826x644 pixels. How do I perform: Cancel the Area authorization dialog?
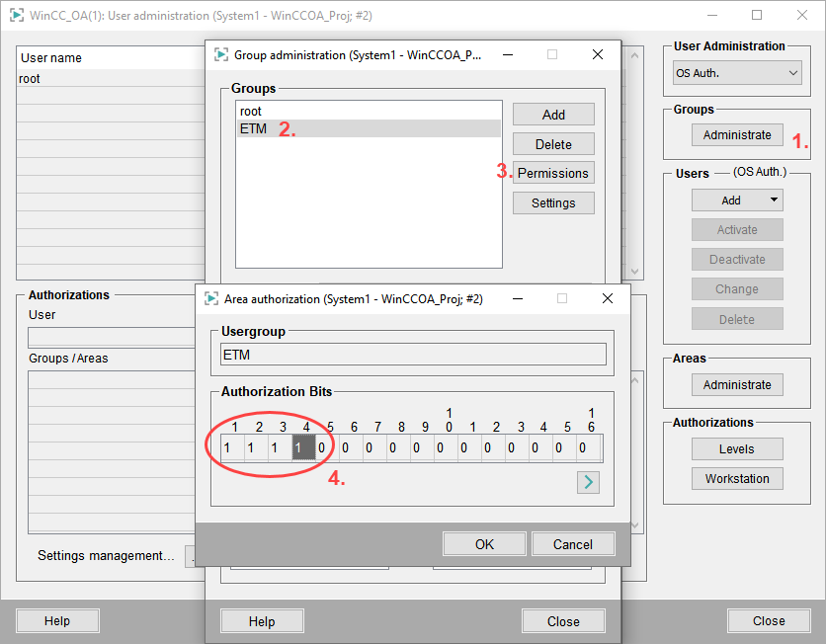pos(573,544)
